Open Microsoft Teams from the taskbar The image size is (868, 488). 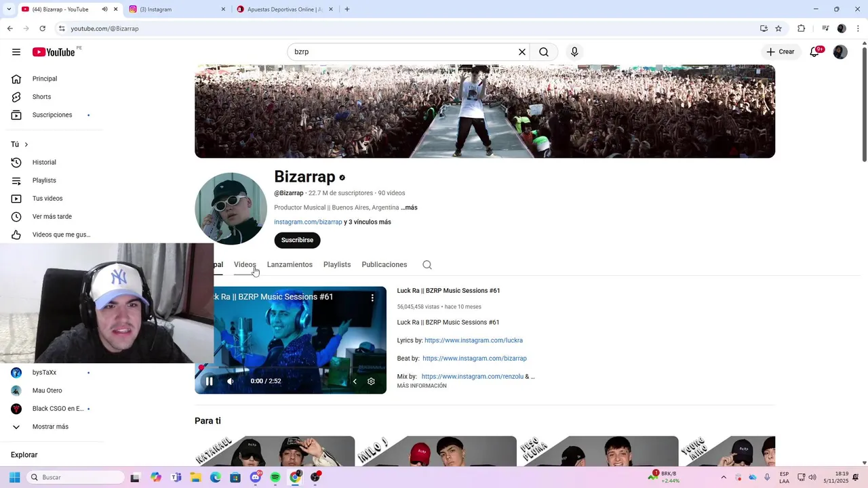point(176,478)
